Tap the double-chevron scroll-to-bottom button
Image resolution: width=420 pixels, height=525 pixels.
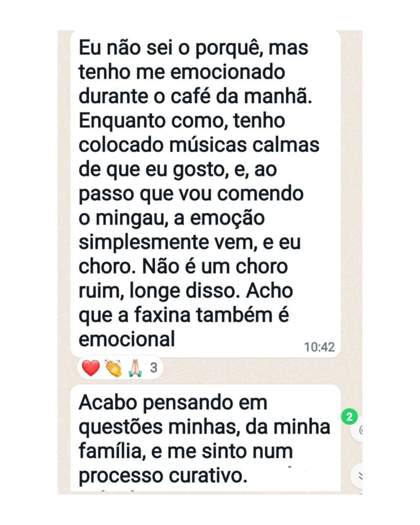357,476
